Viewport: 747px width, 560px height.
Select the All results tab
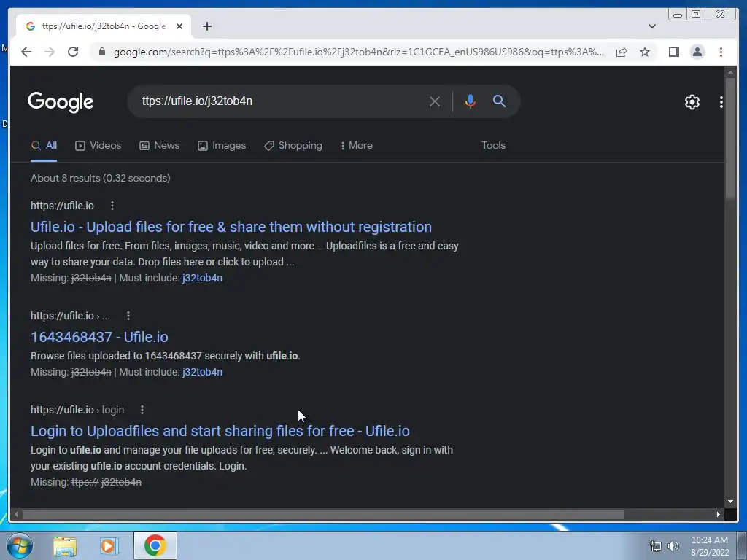[x=44, y=146]
